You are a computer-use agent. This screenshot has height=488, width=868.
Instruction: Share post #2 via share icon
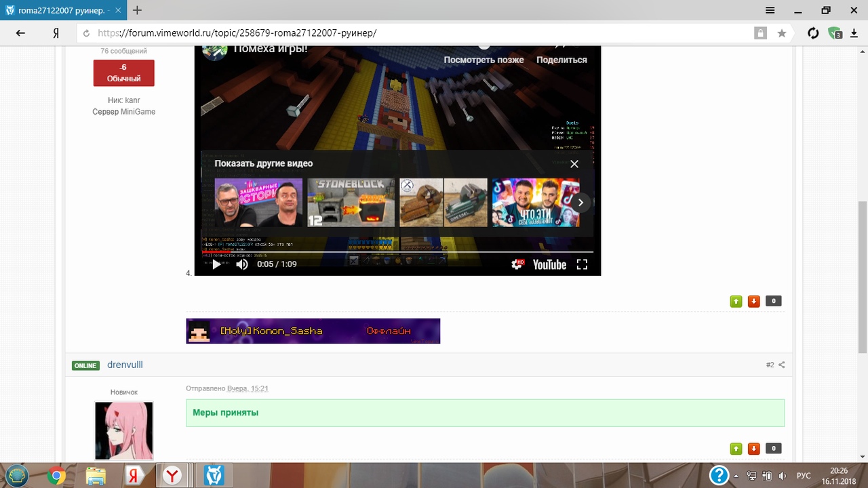tap(782, 365)
